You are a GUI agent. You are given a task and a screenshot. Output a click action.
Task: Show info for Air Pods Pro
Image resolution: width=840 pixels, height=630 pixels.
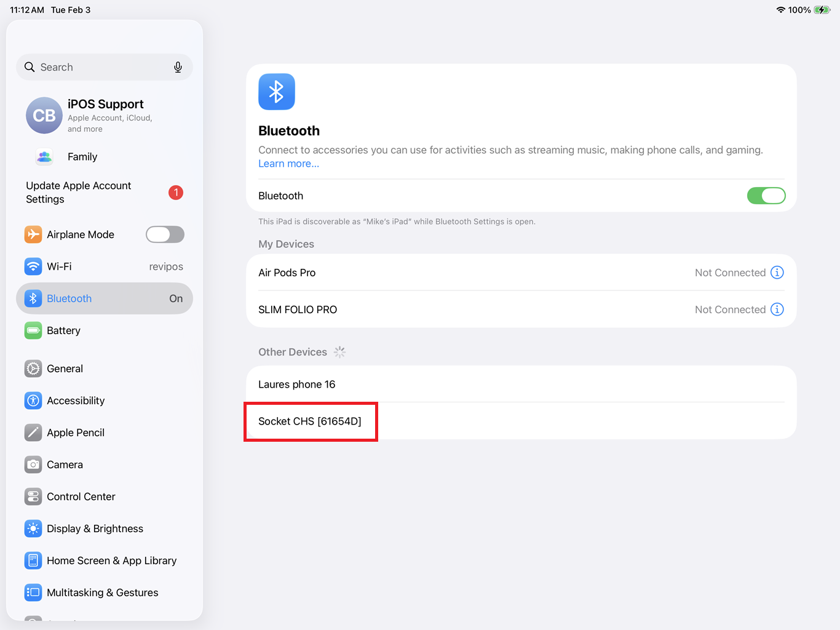click(x=777, y=273)
